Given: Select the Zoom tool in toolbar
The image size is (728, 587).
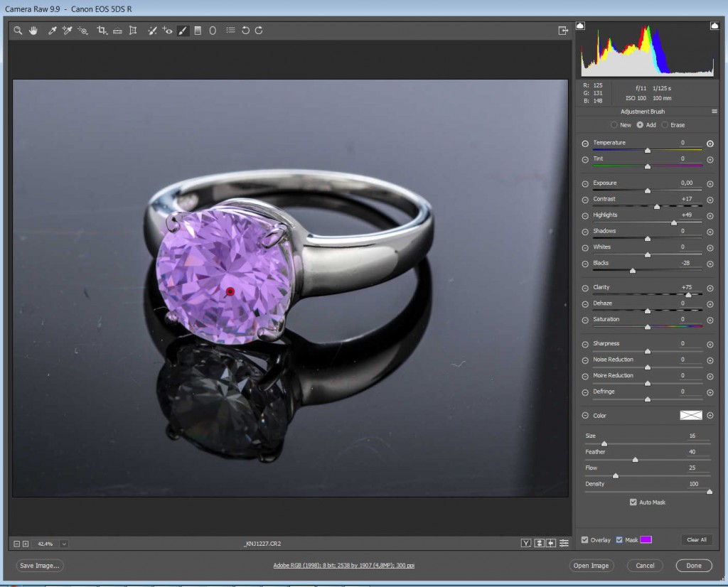Looking at the screenshot, I should coord(18,31).
